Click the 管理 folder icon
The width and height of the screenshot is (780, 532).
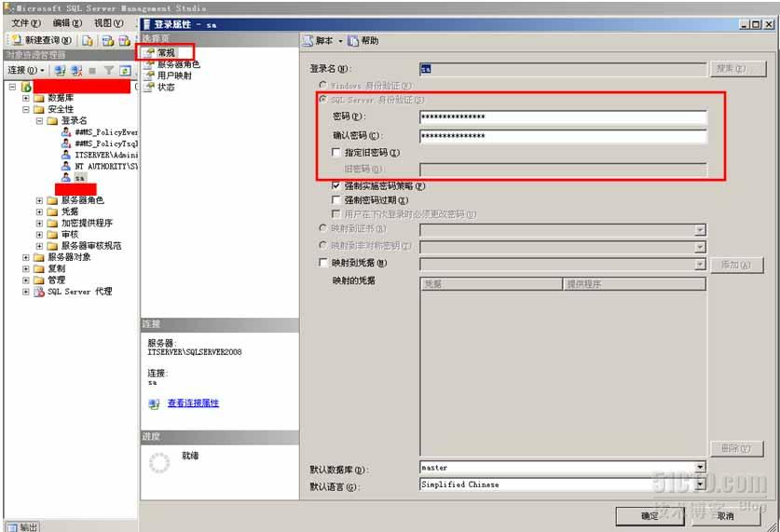(x=39, y=280)
